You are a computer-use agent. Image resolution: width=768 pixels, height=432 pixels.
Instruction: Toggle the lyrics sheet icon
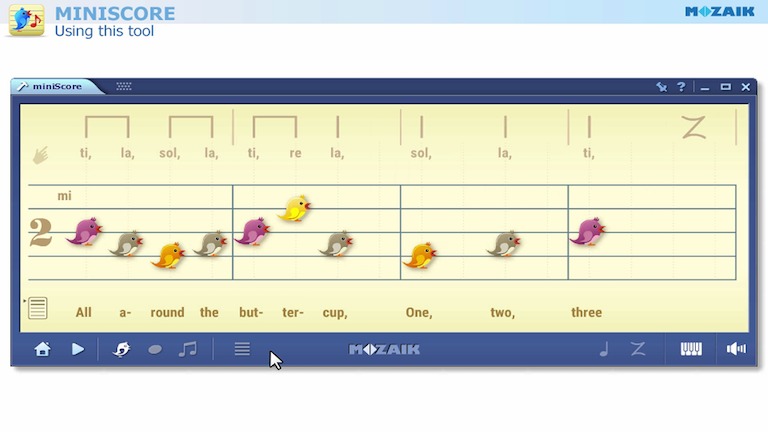click(38, 308)
